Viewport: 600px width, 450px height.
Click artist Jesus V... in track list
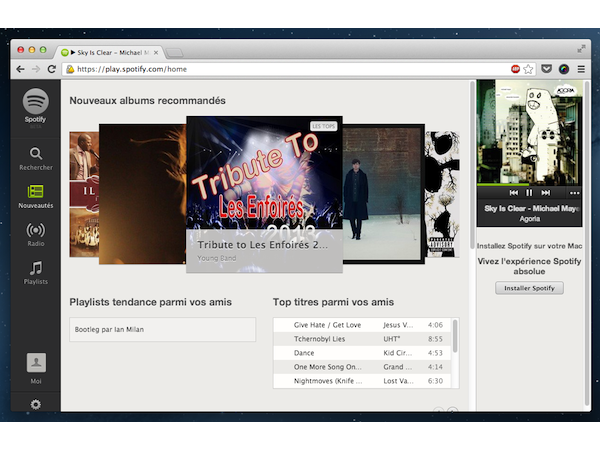click(x=398, y=325)
